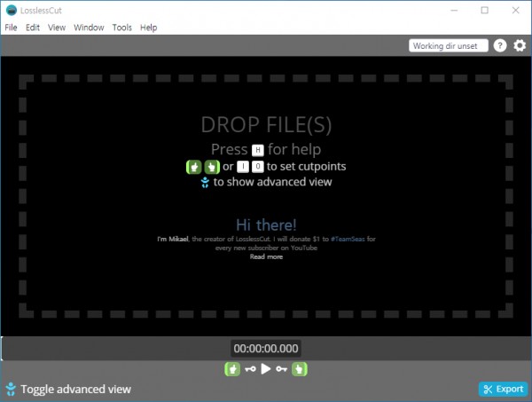Click the Toggle advanced view label
The width and height of the screenshot is (532, 402).
(75, 389)
